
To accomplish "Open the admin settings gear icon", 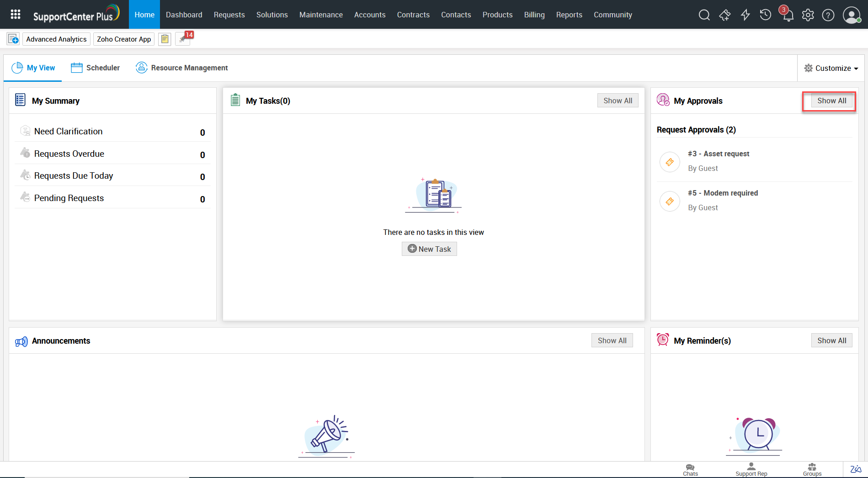I will pyautogui.click(x=808, y=15).
